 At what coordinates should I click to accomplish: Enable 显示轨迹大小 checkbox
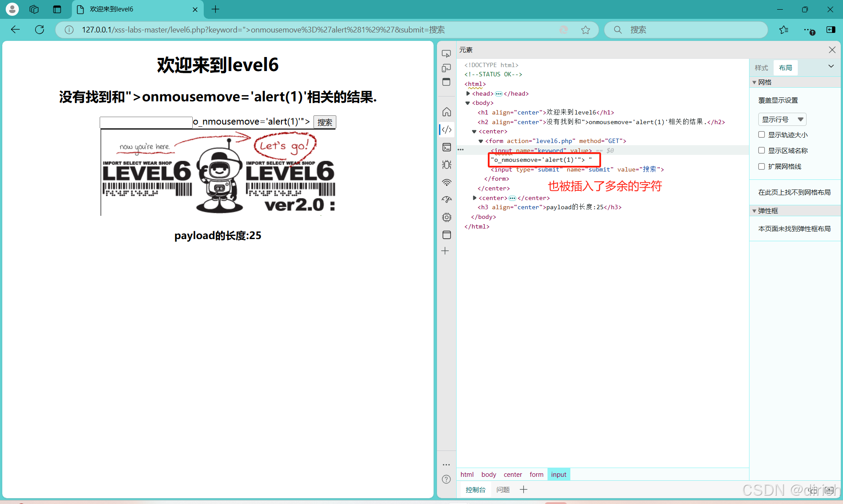[x=762, y=135]
